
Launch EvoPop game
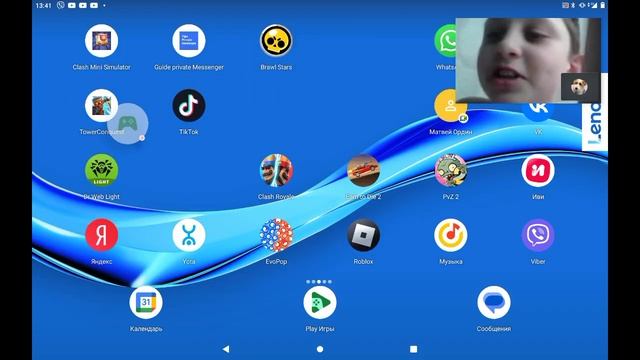(276, 235)
